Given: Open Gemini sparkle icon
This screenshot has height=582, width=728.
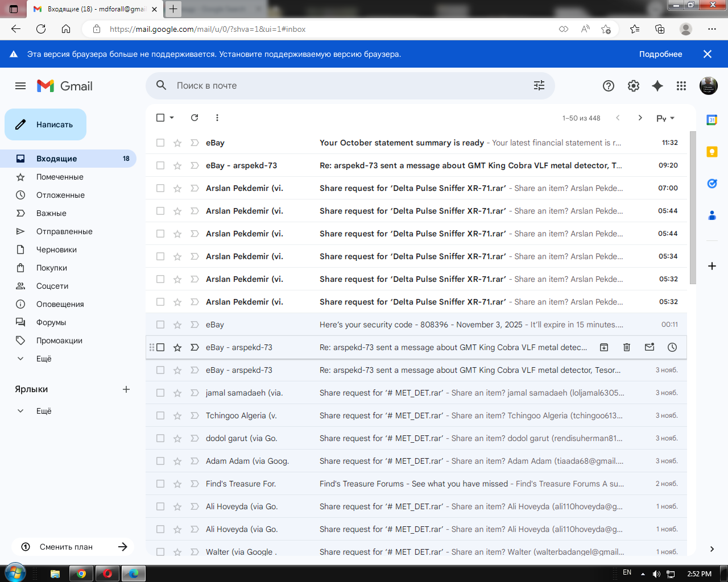Looking at the screenshot, I should coord(657,86).
